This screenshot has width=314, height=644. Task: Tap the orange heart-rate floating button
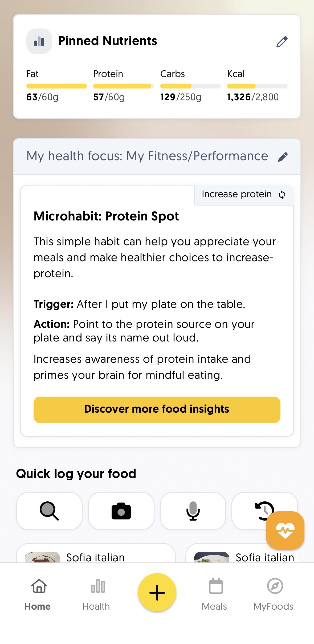pyautogui.click(x=285, y=530)
